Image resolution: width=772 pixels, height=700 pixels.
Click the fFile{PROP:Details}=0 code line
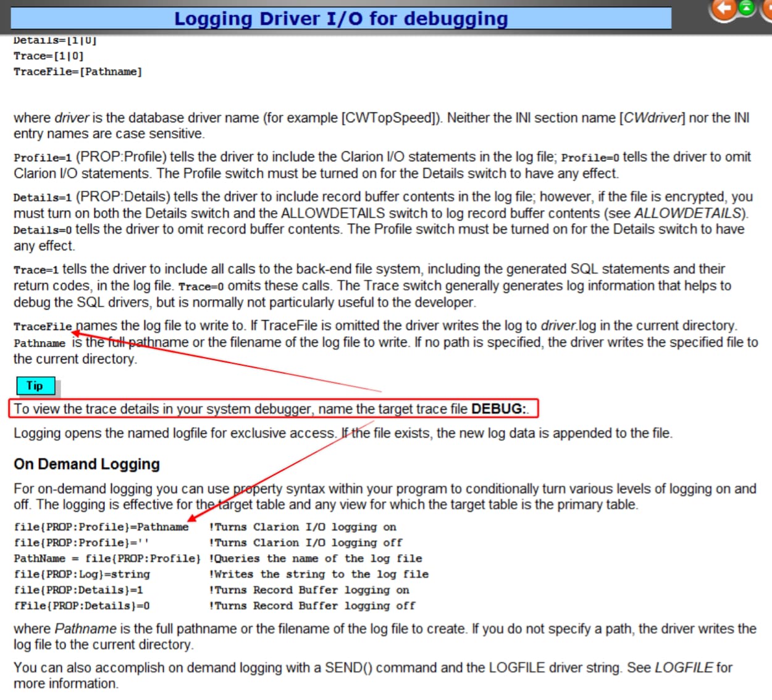(82, 606)
